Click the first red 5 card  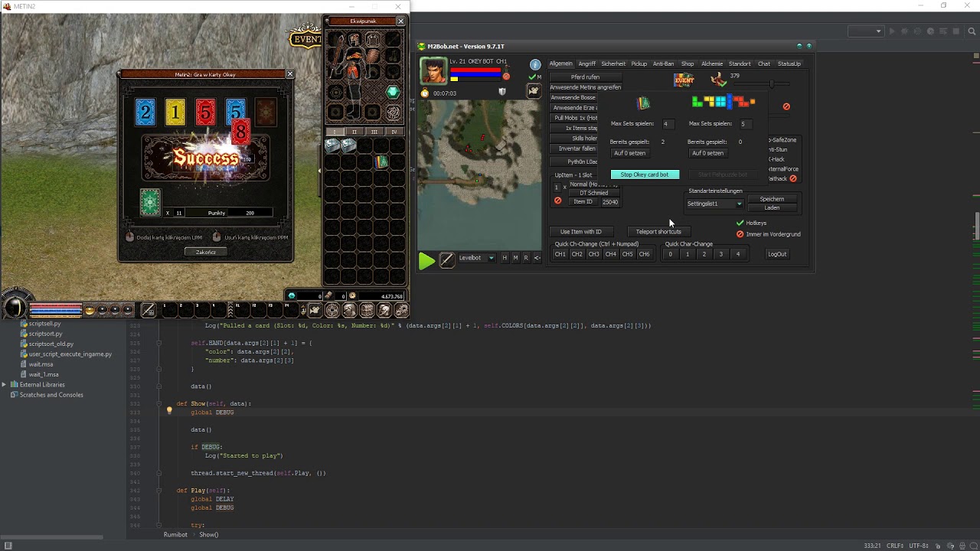pos(205,112)
